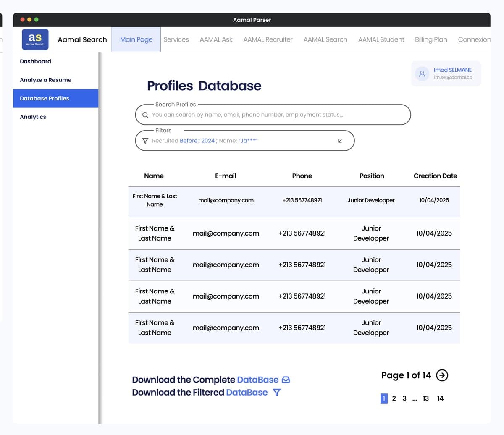This screenshot has height=435, width=504.
Task: Click the Profiles Database heading
Action: (x=204, y=86)
